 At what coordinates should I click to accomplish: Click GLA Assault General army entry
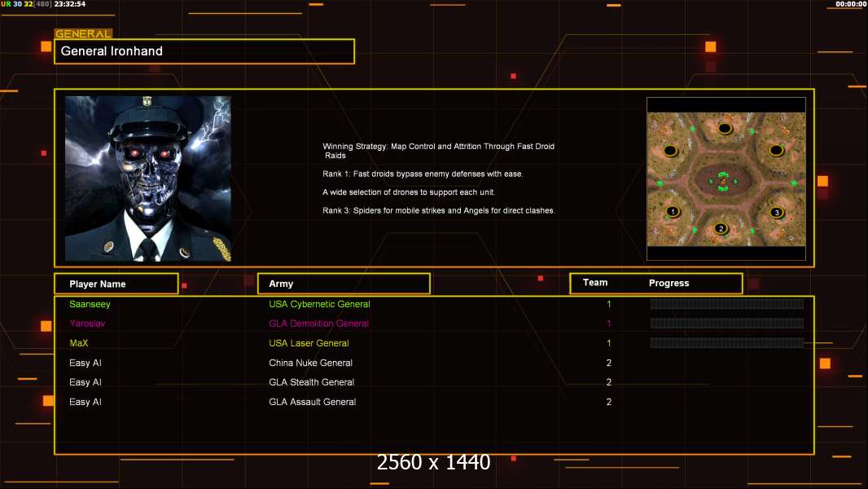point(312,402)
